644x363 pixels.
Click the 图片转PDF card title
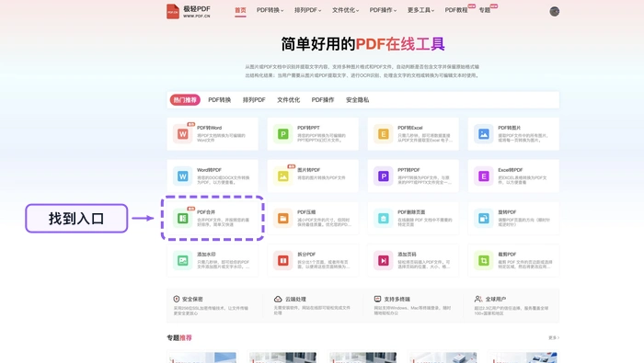[x=308, y=170]
